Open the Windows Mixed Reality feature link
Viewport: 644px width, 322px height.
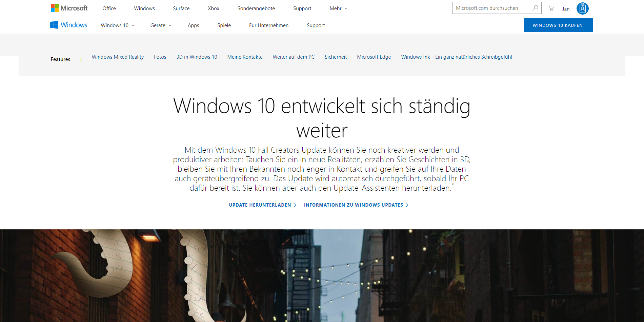pos(118,57)
